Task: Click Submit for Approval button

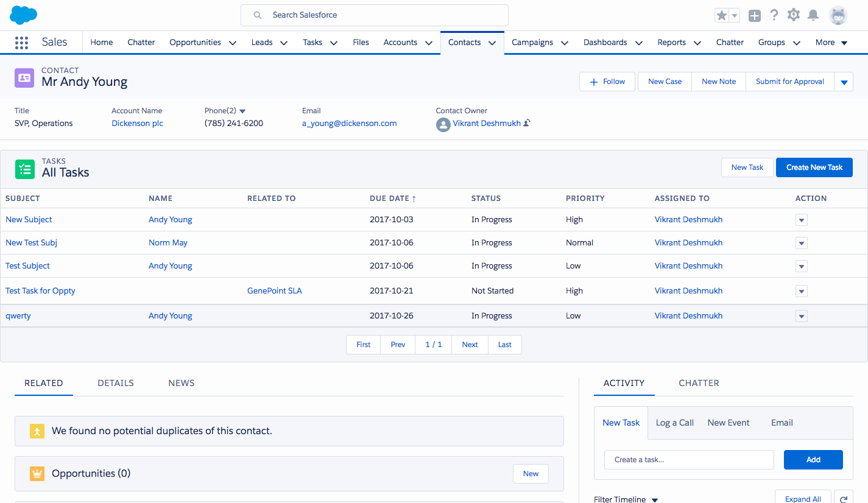Action: click(x=790, y=82)
